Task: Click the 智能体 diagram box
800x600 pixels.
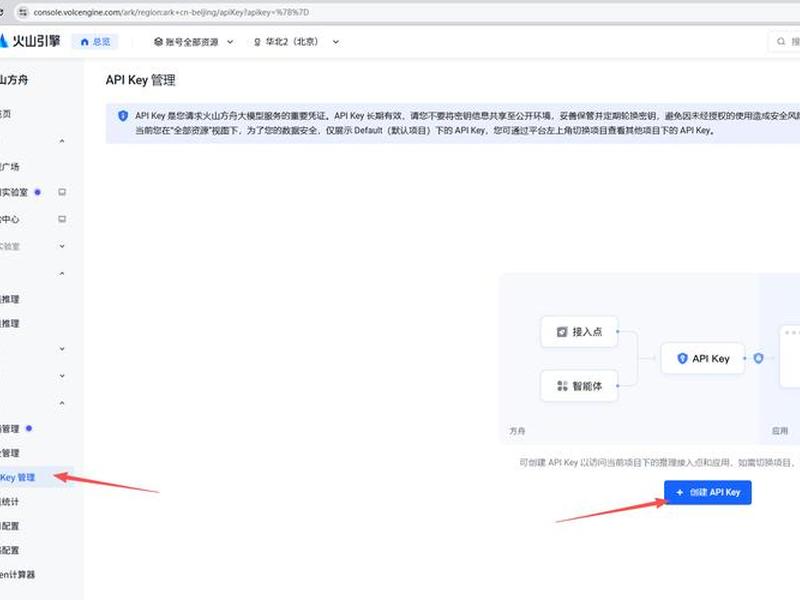Action: click(579, 386)
